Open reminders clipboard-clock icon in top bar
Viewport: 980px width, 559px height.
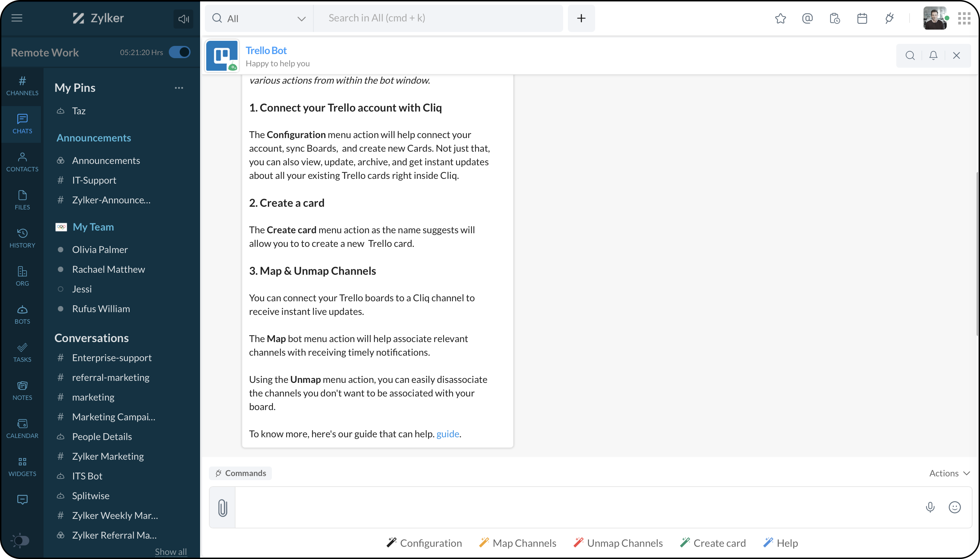[835, 18]
